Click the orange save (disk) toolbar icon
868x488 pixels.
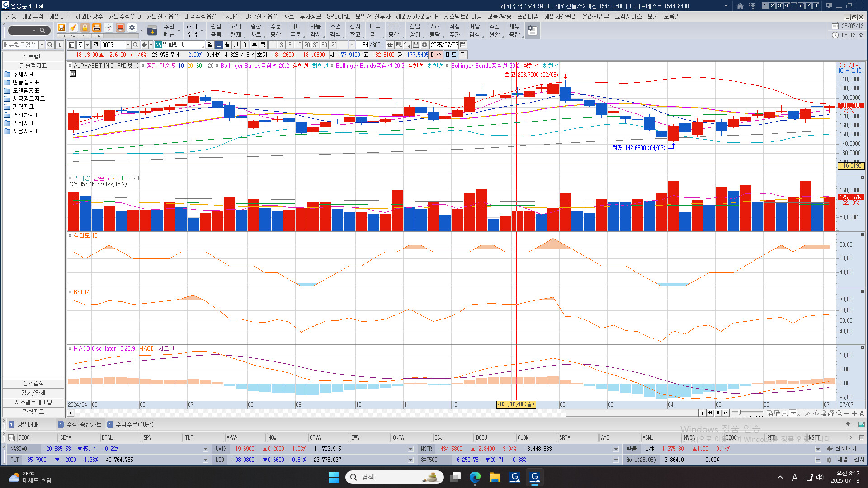tap(61, 28)
